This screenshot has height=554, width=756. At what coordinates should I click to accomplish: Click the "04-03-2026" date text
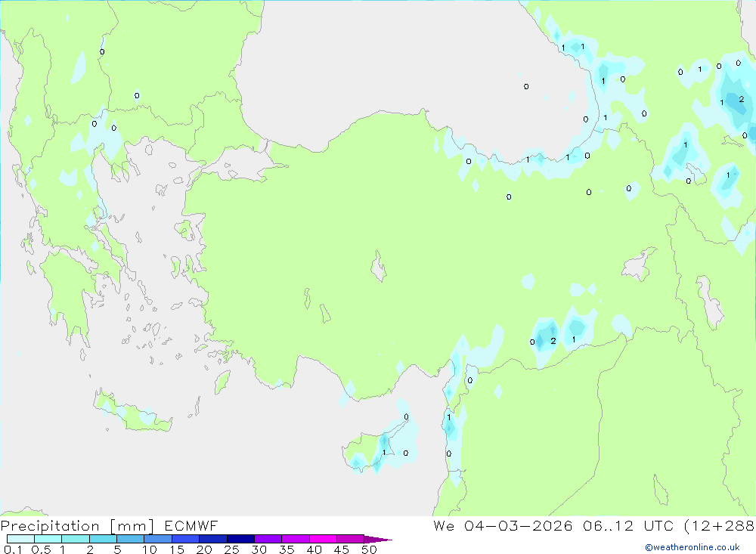click(x=519, y=525)
